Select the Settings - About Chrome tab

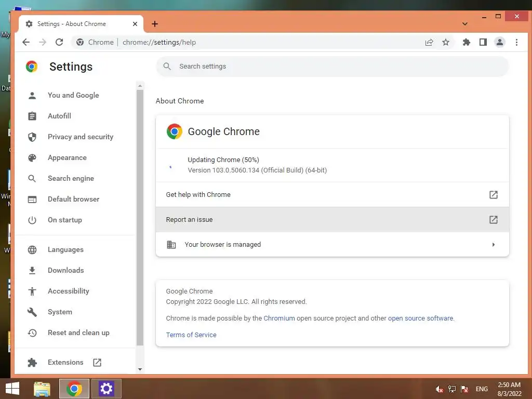click(x=81, y=24)
